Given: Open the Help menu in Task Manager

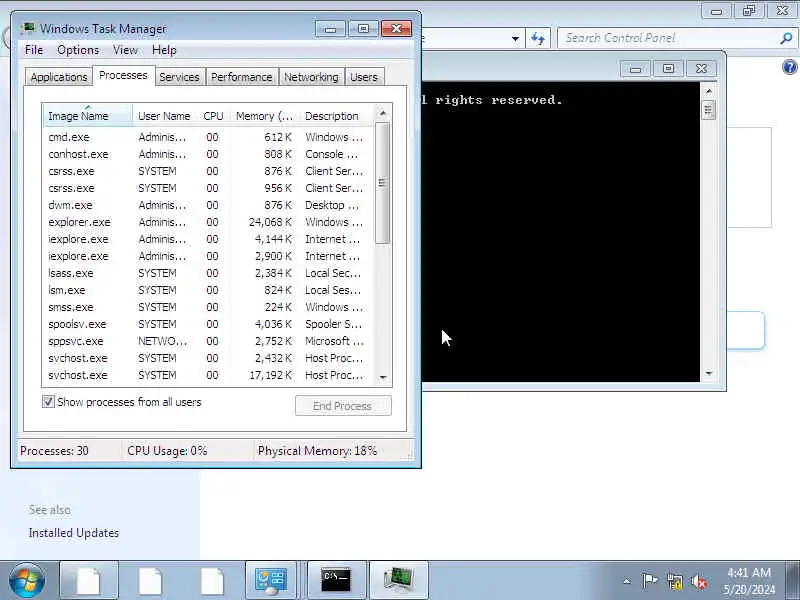Looking at the screenshot, I should pyautogui.click(x=164, y=50).
